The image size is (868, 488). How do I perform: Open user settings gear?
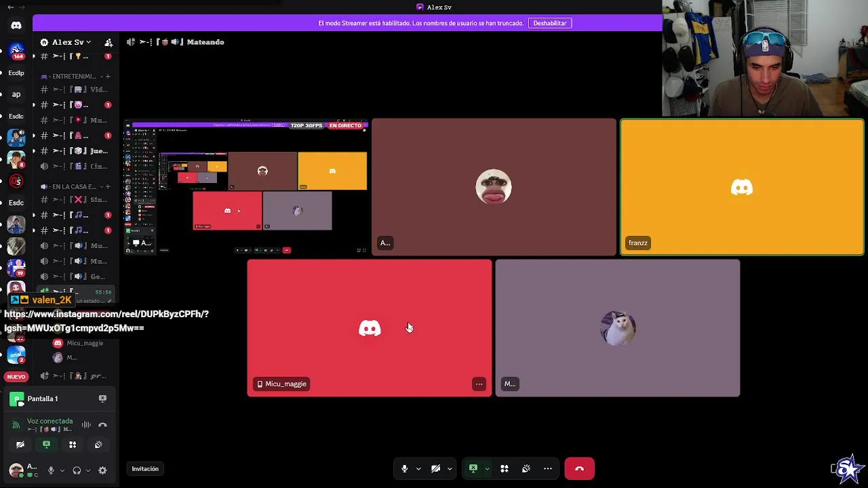click(x=102, y=470)
